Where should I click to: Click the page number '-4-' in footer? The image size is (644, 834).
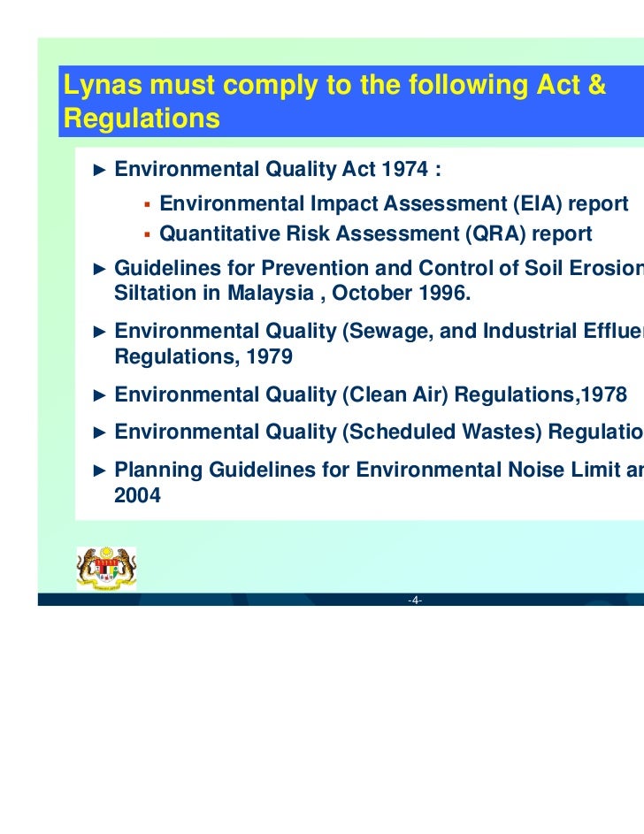[x=415, y=600]
